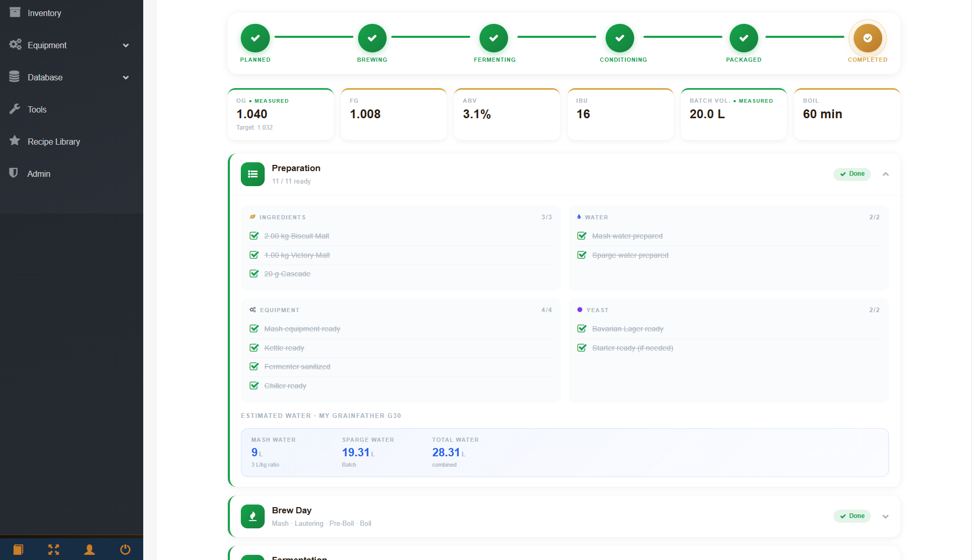Open the Recipe Library menu item
Screen dimensions: 972x560
click(72, 142)
